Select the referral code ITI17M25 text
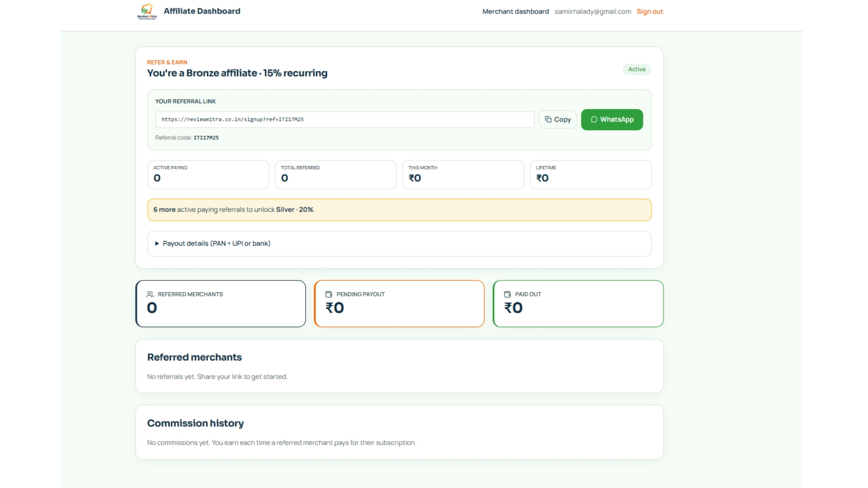 tap(206, 138)
